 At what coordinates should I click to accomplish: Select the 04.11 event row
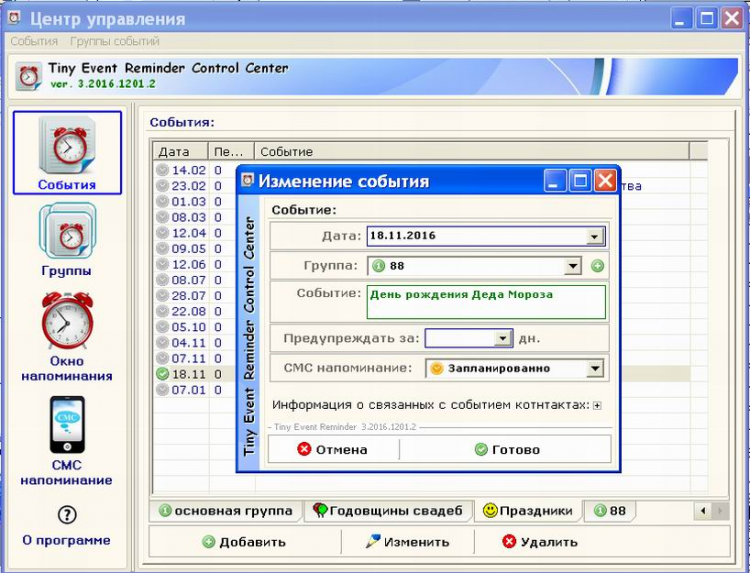(x=195, y=343)
